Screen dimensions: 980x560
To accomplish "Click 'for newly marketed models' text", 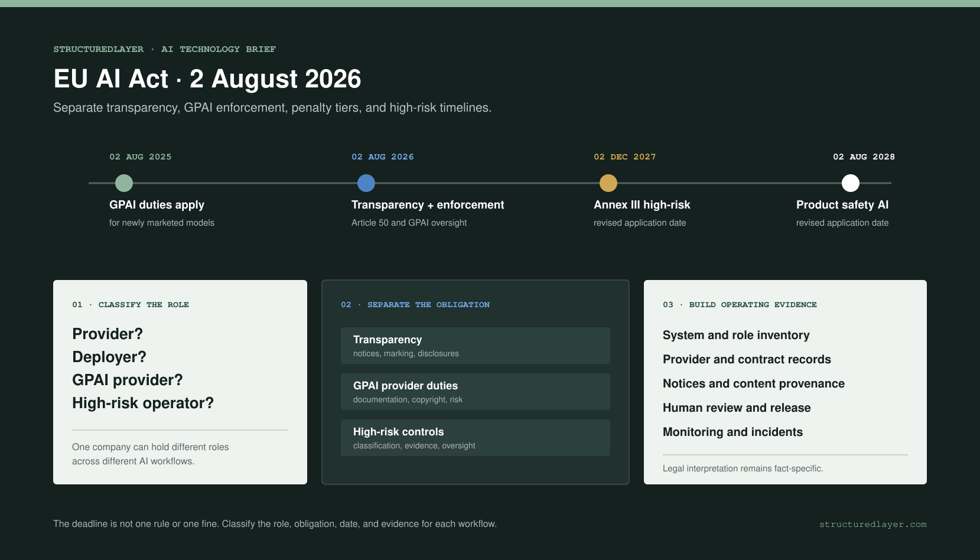I will [162, 223].
